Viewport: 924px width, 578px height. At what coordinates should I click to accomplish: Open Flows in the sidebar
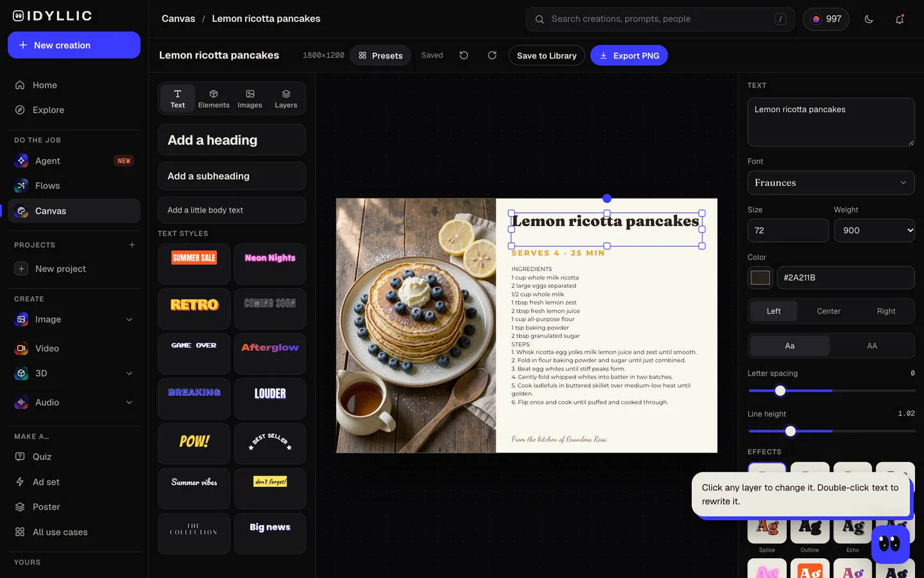(74, 186)
